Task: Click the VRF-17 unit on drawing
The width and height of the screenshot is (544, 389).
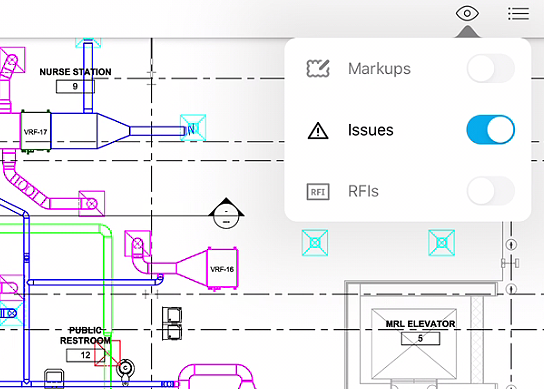Action: 35,131
